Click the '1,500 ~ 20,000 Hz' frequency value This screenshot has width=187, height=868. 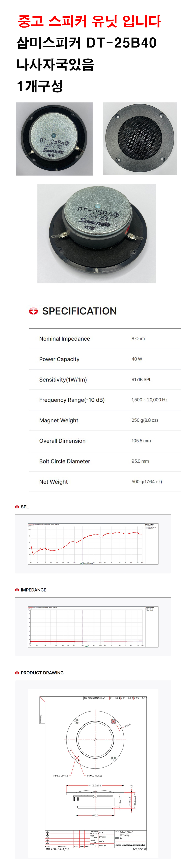[x=149, y=400]
